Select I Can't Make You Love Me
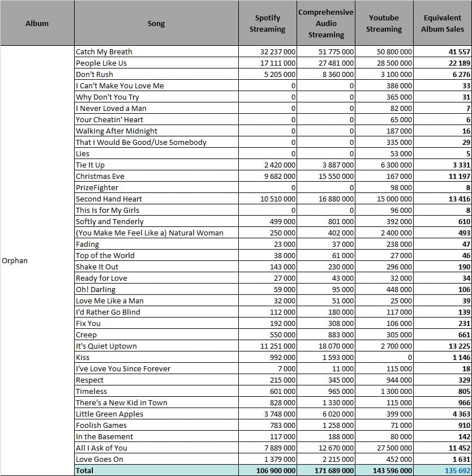The width and height of the screenshot is (472, 476). click(x=156, y=86)
